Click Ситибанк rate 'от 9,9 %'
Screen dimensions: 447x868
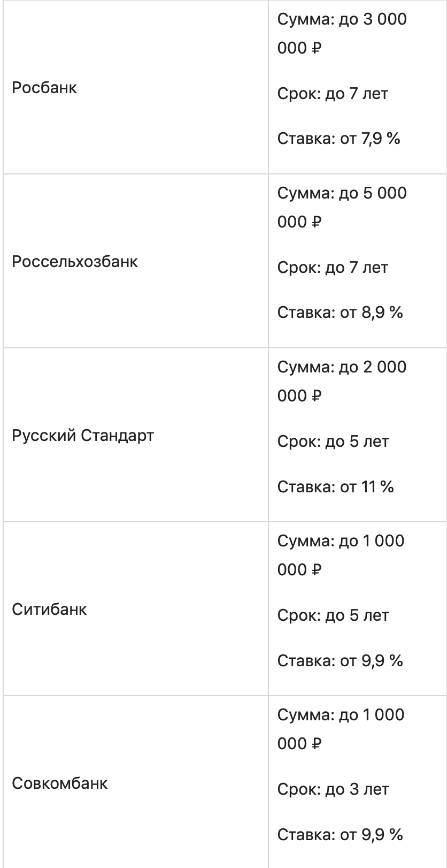click(340, 660)
